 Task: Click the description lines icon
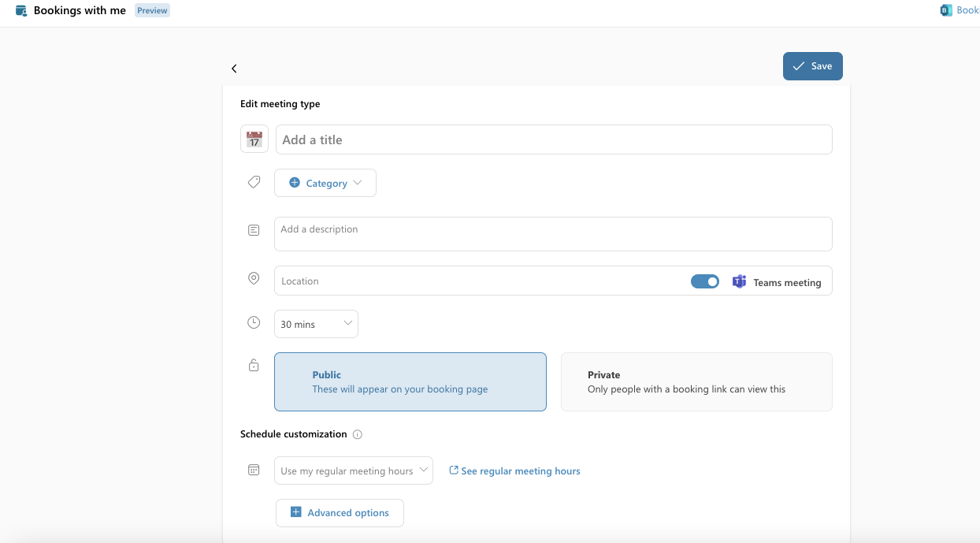click(254, 230)
